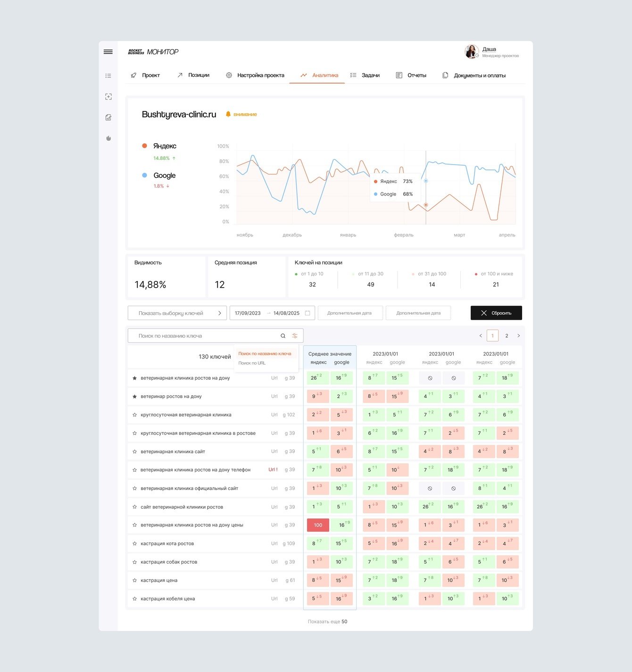Star the кастрация цена keyword
The width and height of the screenshot is (632, 672).
tap(134, 581)
